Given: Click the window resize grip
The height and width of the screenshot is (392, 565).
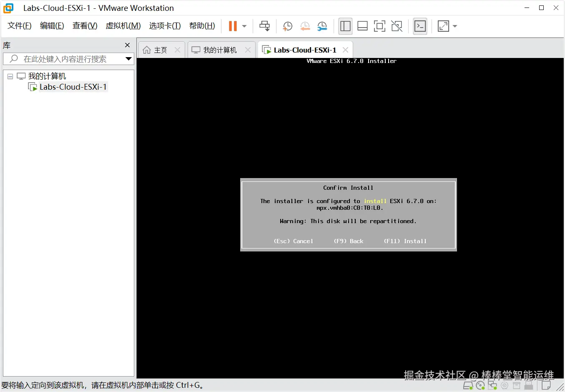Looking at the screenshot, I should [560, 387].
